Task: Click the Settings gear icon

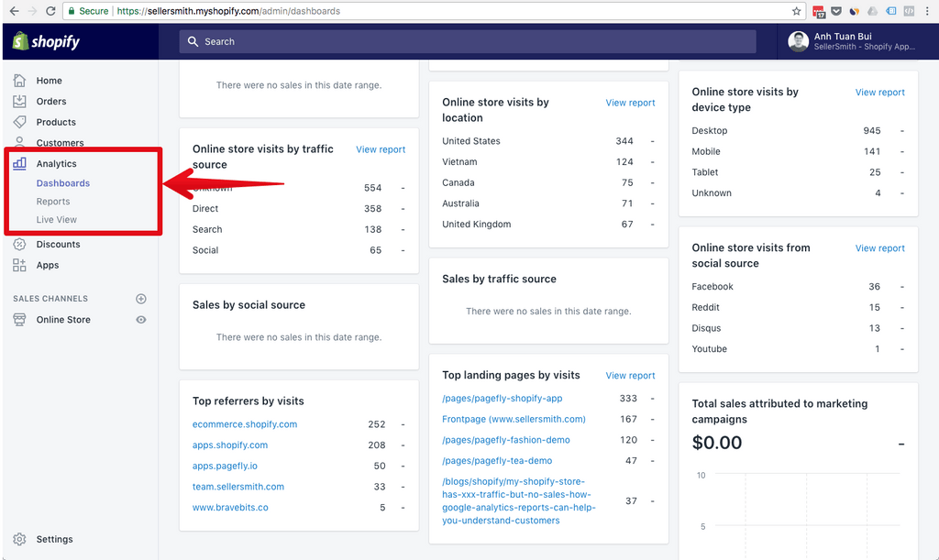Action: pyautogui.click(x=20, y=539)
